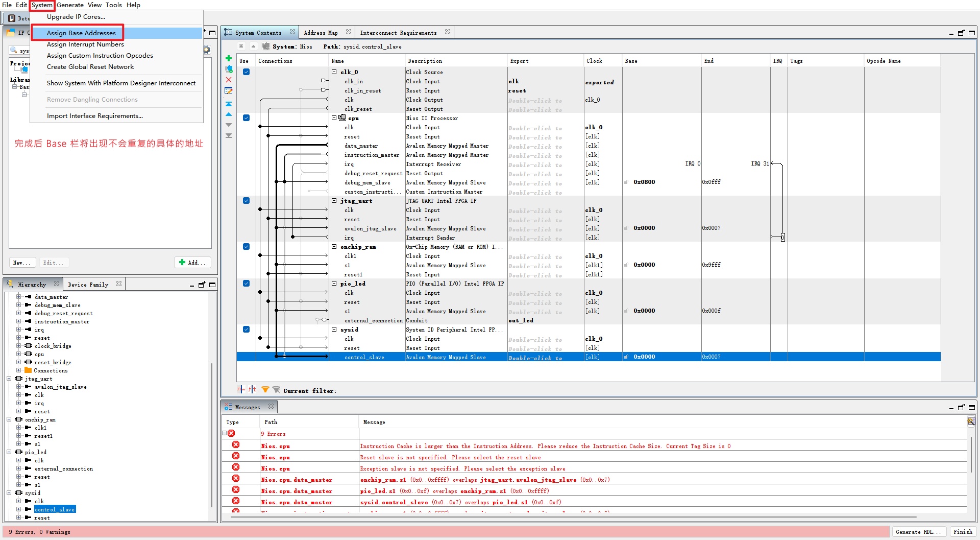This screenshot has height=540, width=980.
Task: Uncheck the Use checkbox for pio_led
Action: pyautogui.click(x=246, y=284)
